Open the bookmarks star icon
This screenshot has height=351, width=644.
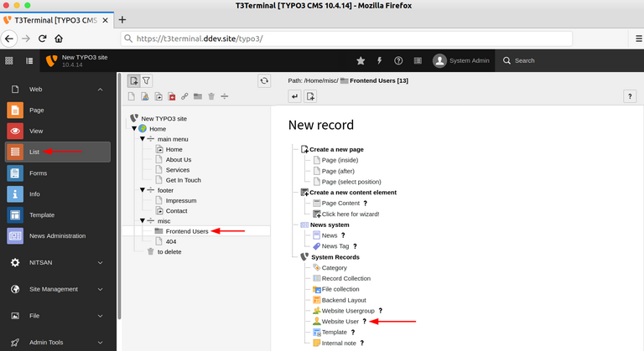tap(361, 60)
